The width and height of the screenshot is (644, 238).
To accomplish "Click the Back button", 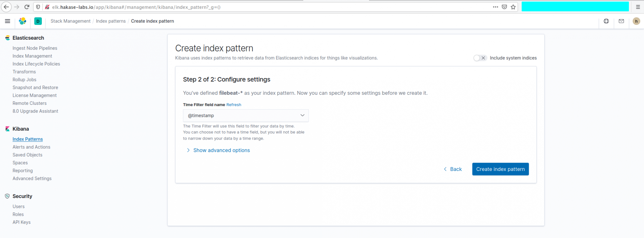I will pos(453,169).
